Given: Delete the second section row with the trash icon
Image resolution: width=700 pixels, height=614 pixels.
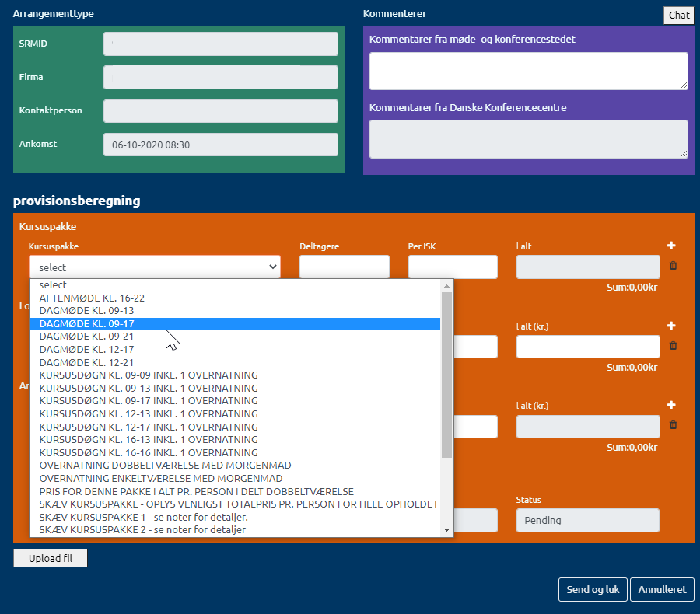Looking at the screenshot, I should [x=673, y=346].
